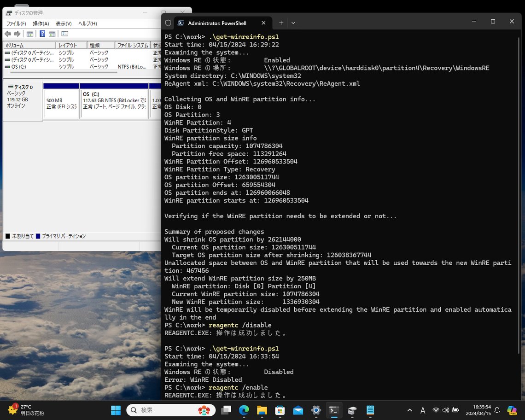Open the 表示(V) menu
This screenshot has height=420, width=525.
(x=64, y=23)
